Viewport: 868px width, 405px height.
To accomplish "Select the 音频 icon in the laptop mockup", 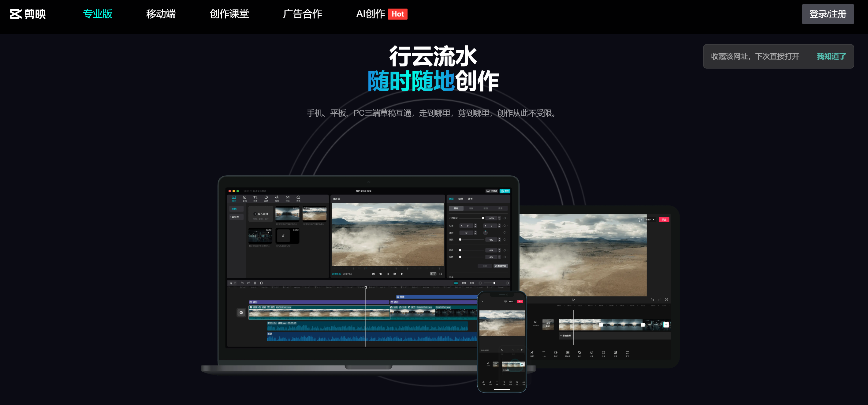I will 245,199.
